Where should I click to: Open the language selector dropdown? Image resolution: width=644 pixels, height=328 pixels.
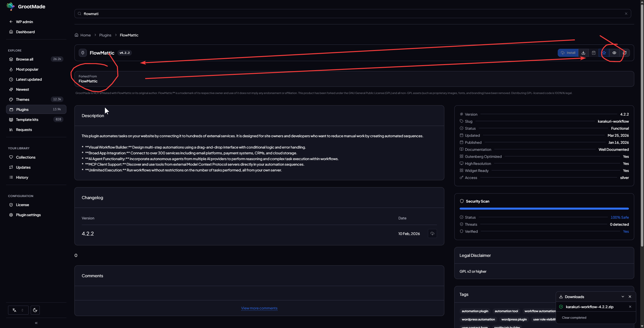click(18, 310)
